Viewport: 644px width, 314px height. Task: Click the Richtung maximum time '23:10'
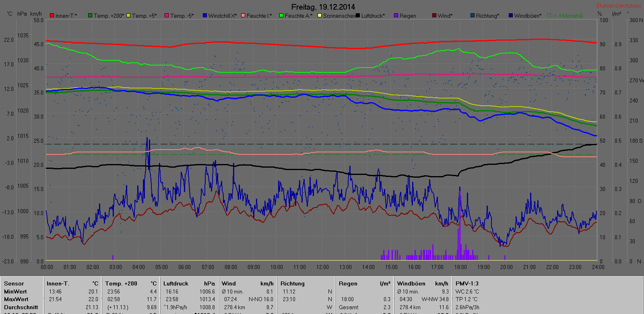click(x=289, y=299)
